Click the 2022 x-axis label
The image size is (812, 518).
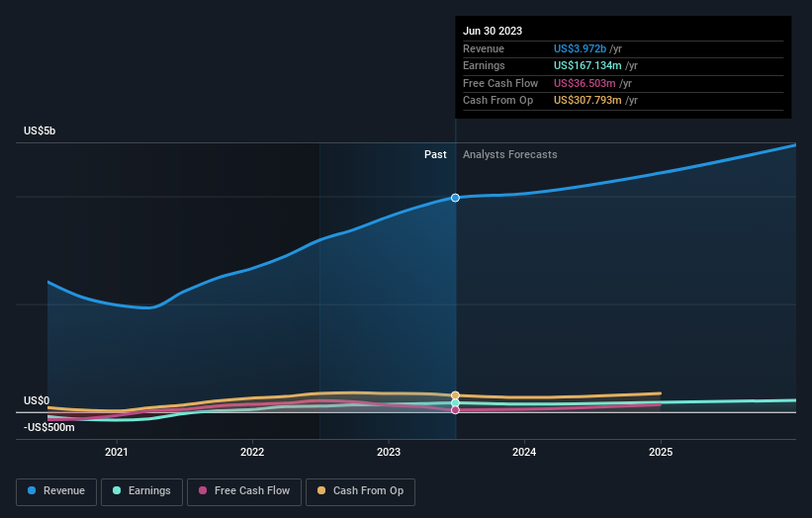[x=252, y=452]
